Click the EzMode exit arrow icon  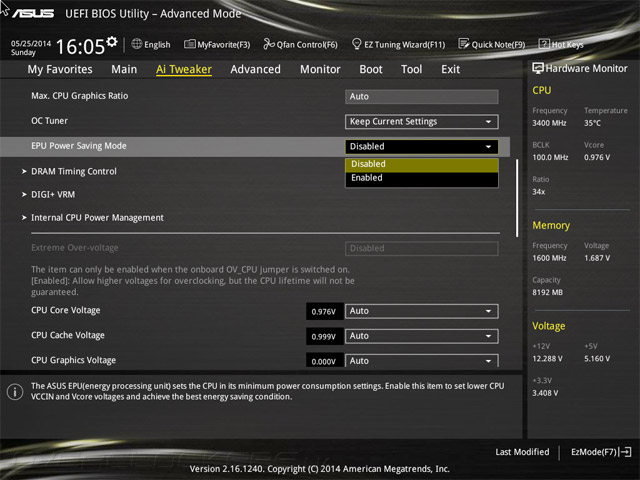[x=625, y=452]
